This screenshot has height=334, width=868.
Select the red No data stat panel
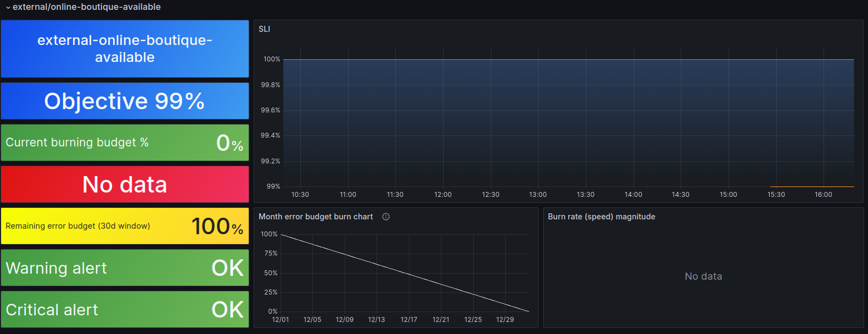coord(125,184)
